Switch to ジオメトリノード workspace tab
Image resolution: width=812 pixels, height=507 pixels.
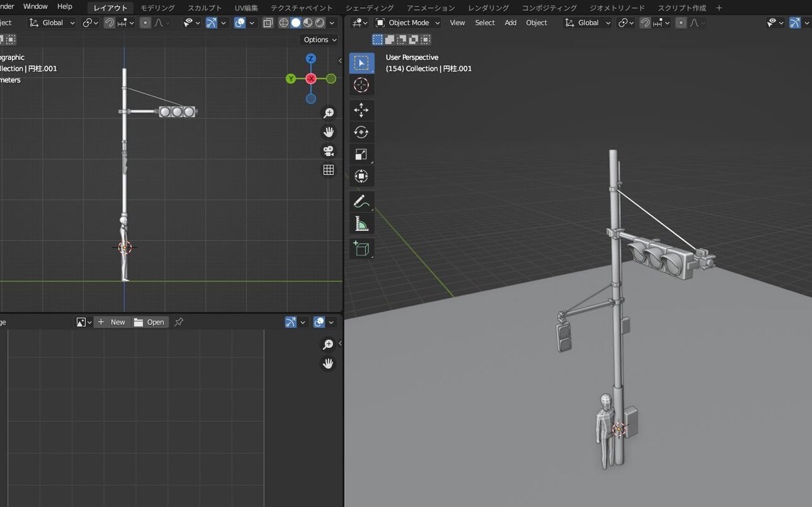coord(617,8)
